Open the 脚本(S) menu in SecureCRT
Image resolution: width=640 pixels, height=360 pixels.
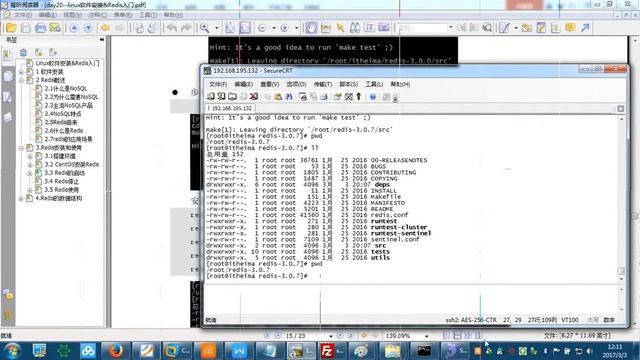click(x=349, y=84)
